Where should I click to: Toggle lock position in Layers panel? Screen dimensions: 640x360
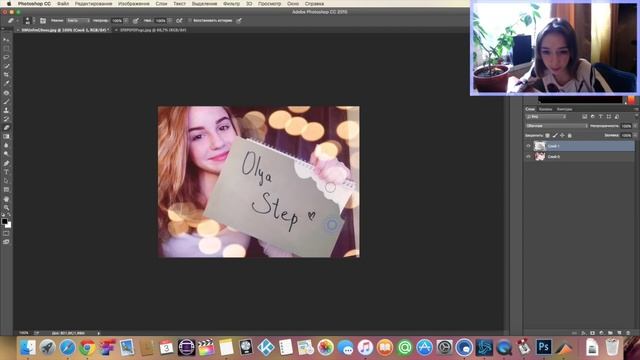pyautogui.click(x=562, y=135)
